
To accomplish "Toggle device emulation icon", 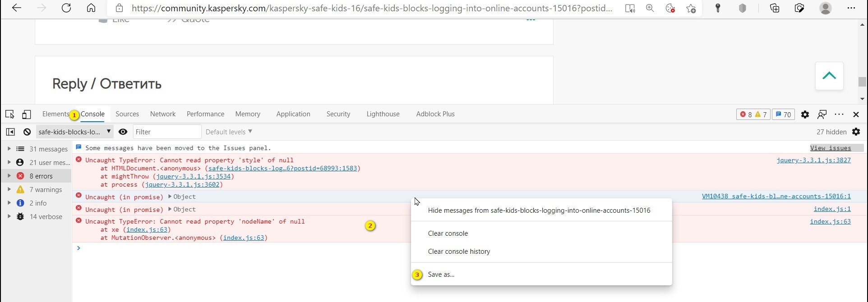I will pos(27,114).
